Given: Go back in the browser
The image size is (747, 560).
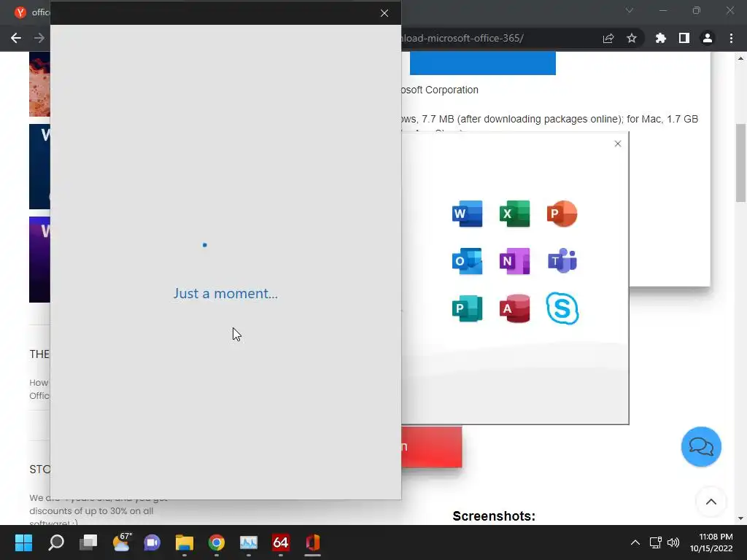Looking at the screenshot, I should point(16,38).
